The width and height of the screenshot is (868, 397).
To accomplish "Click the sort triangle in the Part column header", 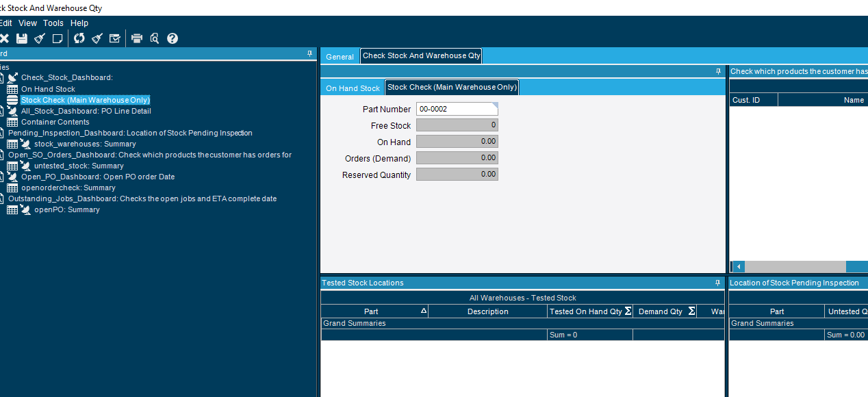I will click(423, 311).
